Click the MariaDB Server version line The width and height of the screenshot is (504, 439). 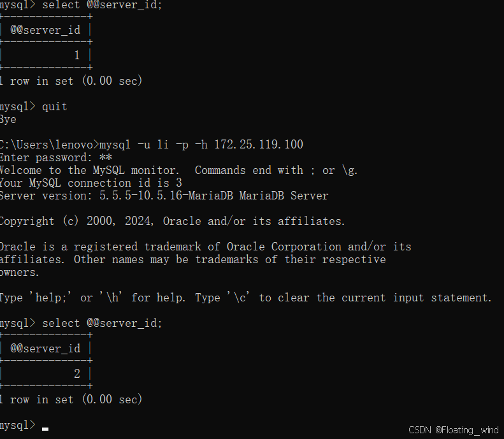point(164,196)
